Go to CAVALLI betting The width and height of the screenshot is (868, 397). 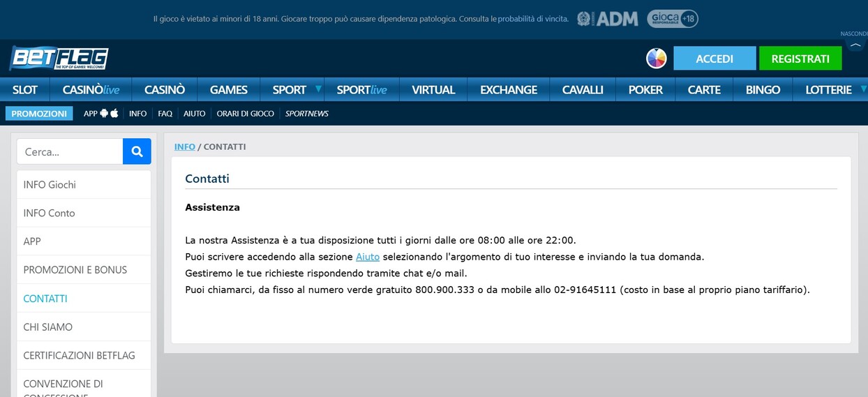583,89
